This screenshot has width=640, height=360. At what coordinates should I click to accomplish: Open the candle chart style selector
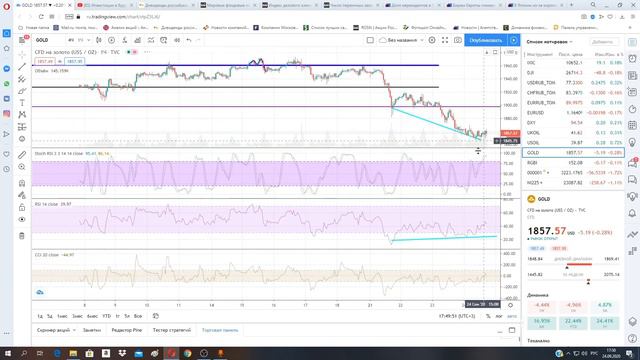tap(99, 40)
